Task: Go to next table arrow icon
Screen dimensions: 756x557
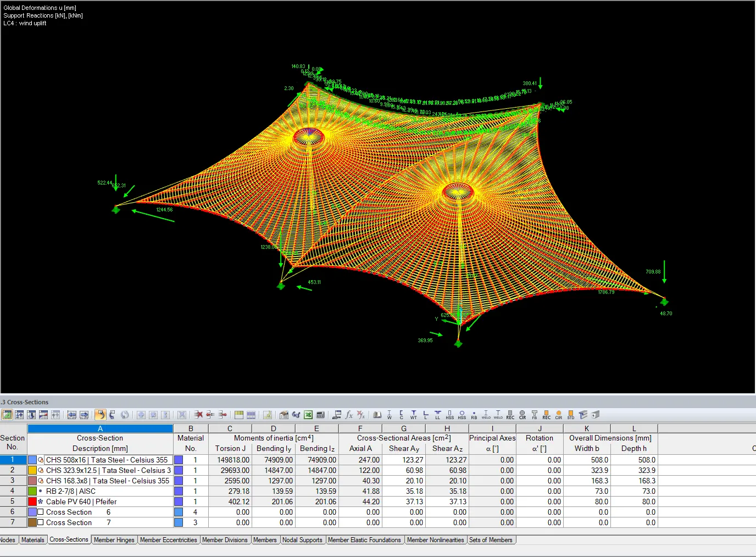Action: coord(84,415)
